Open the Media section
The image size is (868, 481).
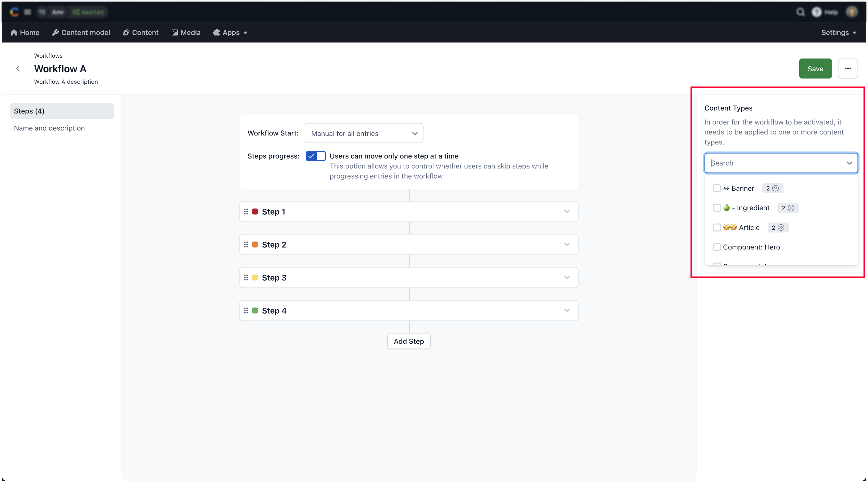tap(186, 32)
